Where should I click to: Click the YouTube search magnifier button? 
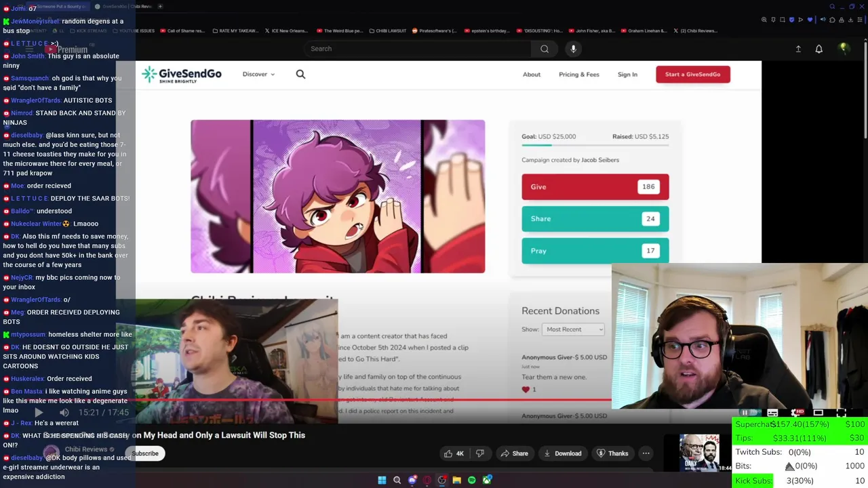coord(545,49)
